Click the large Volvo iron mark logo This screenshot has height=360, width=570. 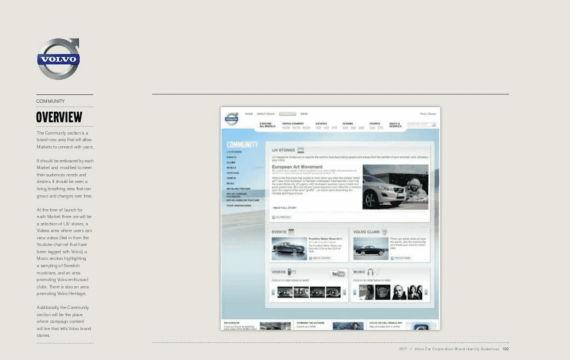(x=59, y=59)
